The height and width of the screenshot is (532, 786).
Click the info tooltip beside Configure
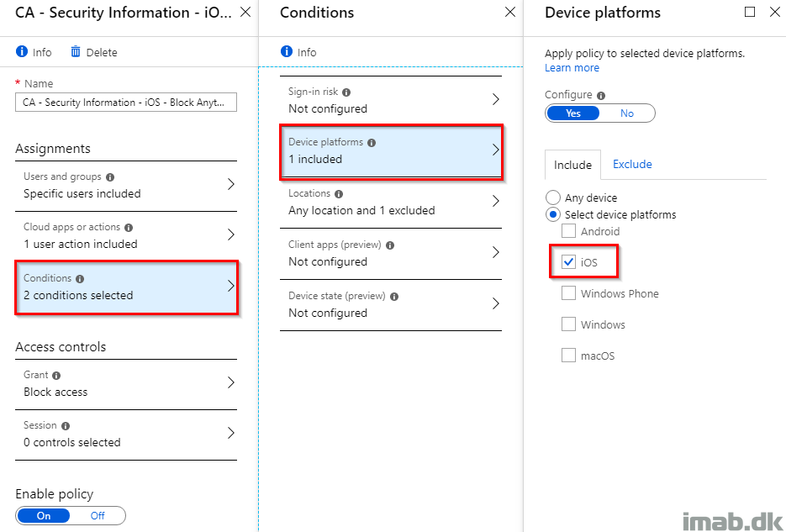point(601,95)
